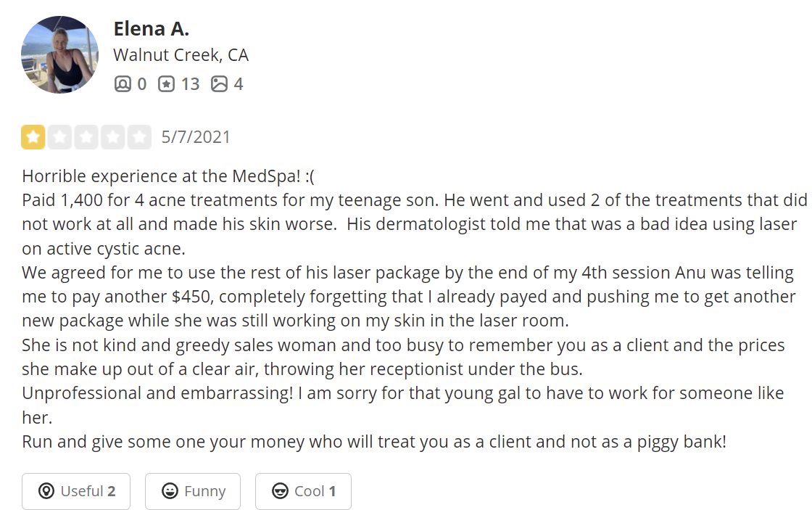Click the laughing face Funny icon
Image resolution: width=812 pixels, height=510 pixels.
click(170, 491)
